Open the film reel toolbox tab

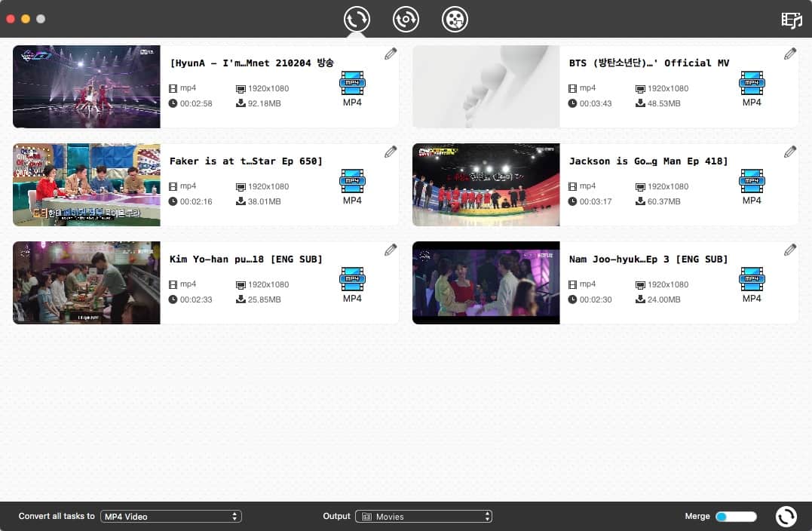click(455, 19)
